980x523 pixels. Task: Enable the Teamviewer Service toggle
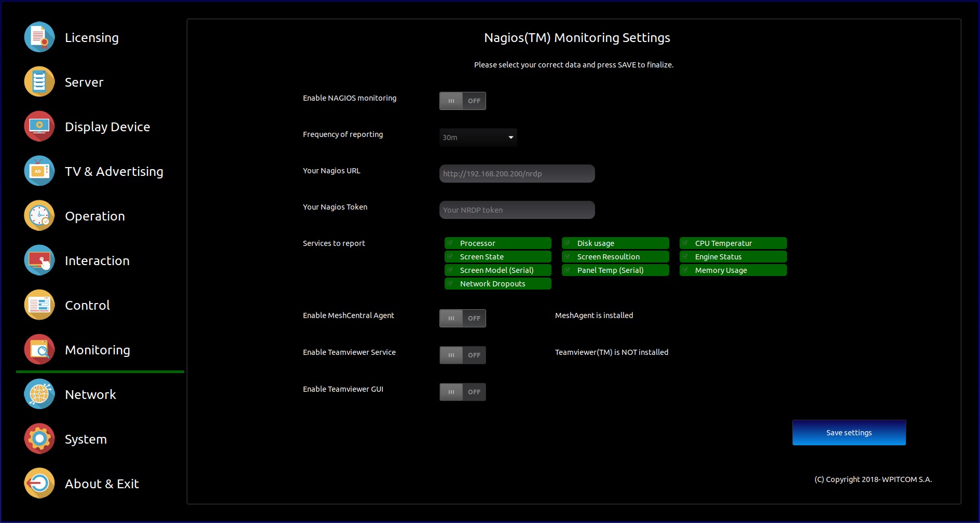462,355
